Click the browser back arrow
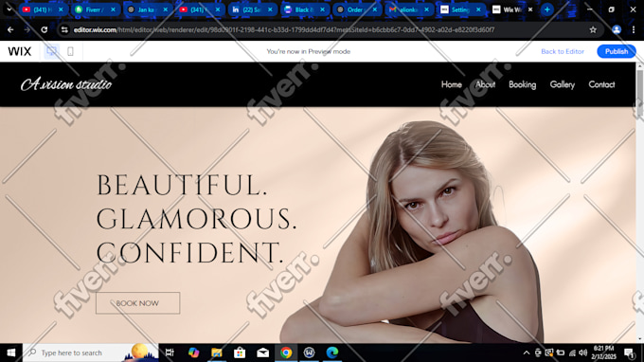644x362 pixels. point(10,29)
